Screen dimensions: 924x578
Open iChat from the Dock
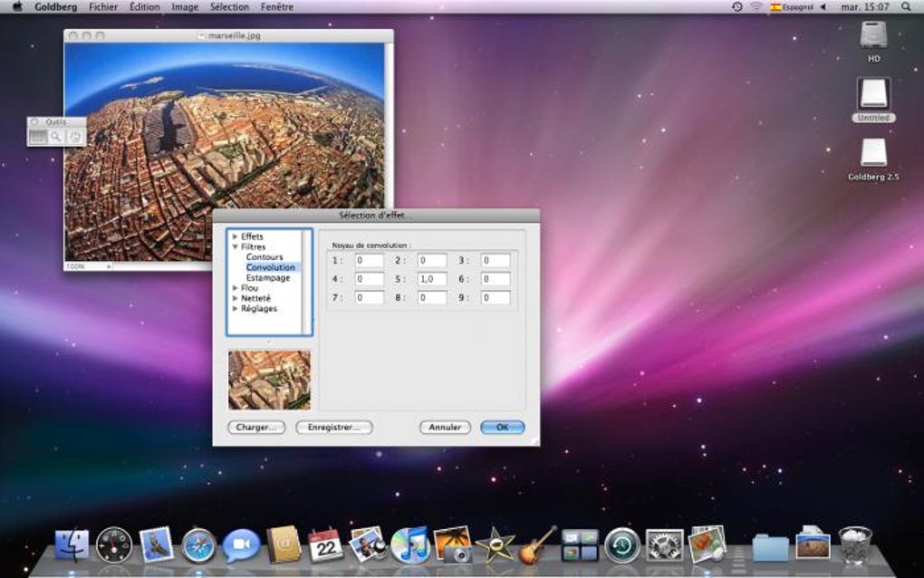pos(241,545)
